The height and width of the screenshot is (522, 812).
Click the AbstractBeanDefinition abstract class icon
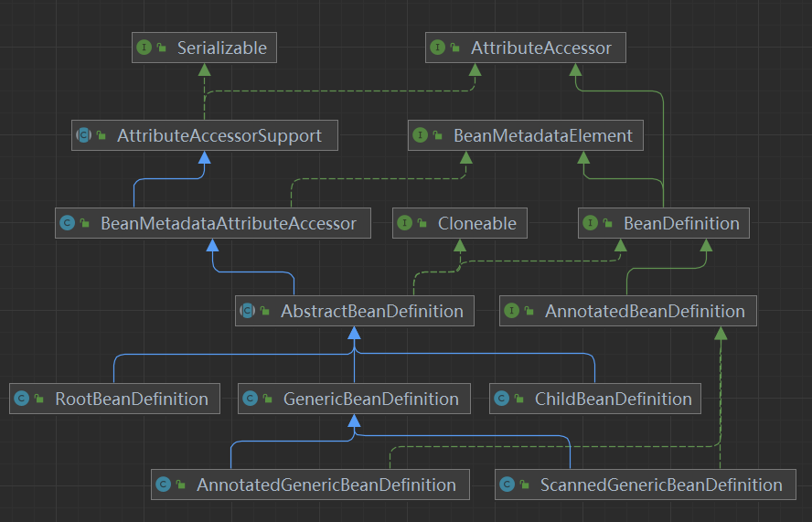[x=248, y=311]
